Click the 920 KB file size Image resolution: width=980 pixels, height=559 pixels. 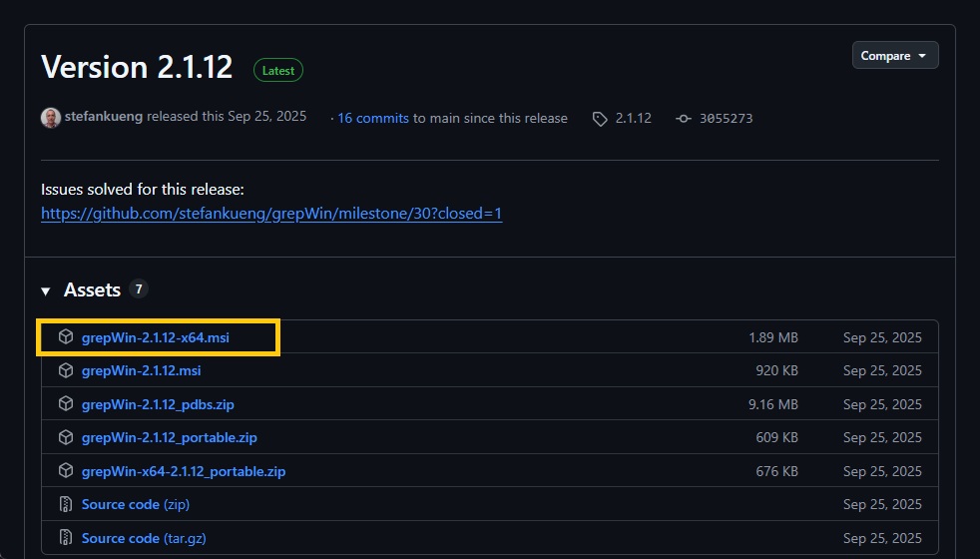click(776, 370)
